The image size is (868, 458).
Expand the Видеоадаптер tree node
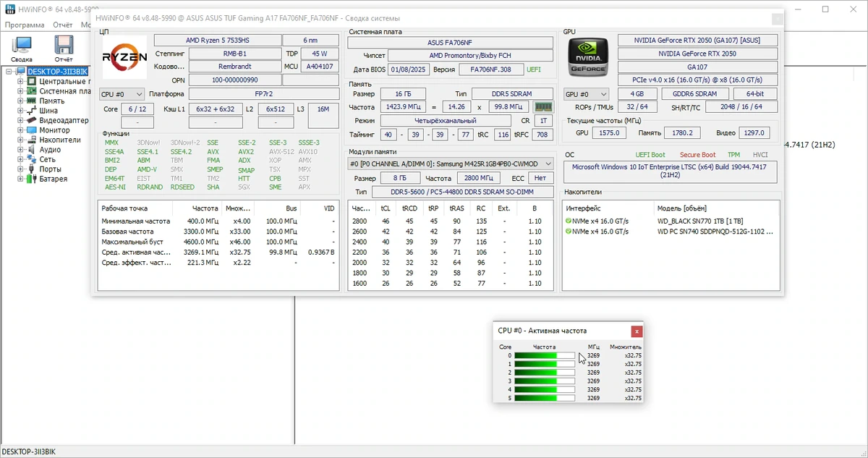click(20, 121)
